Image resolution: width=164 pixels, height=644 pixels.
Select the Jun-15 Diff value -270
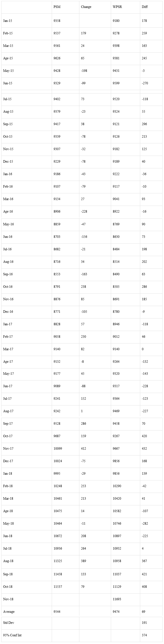click(x=145, y=83)
